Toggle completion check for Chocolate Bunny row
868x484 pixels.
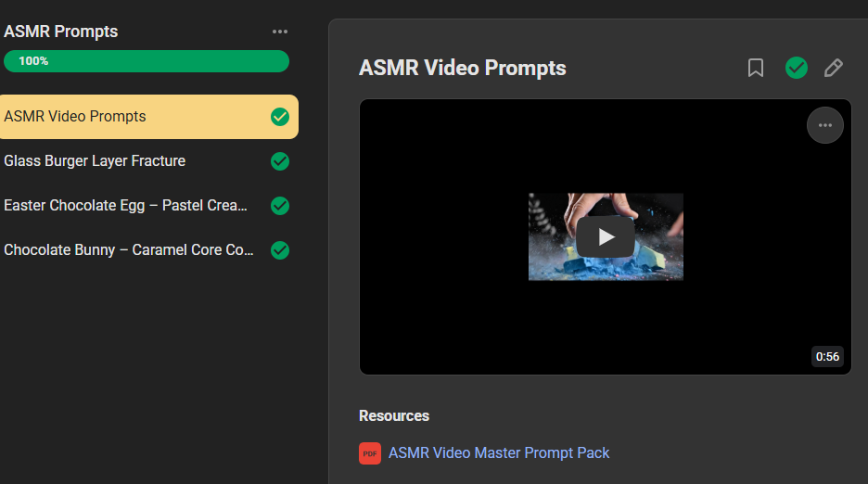pos(280,250)
